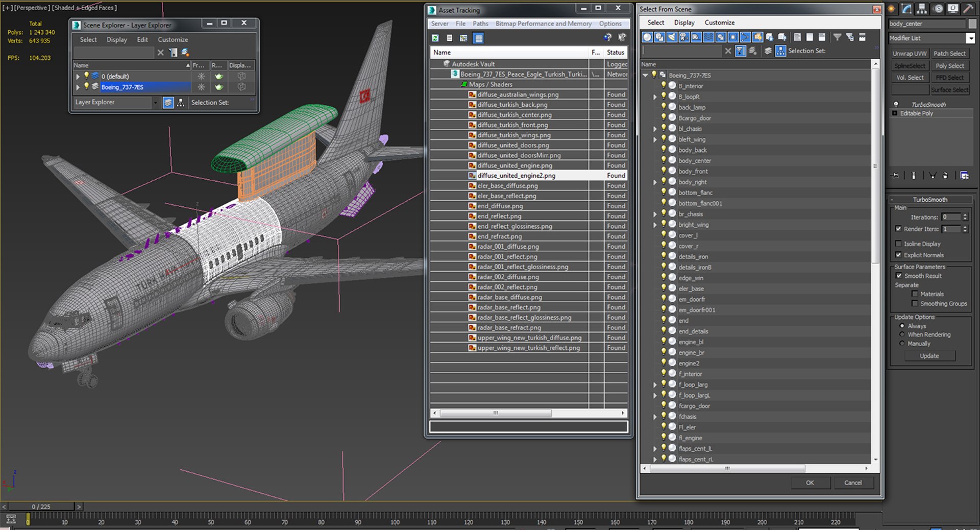Open the Display command panel tab
Image resolution: width=980 pixels, height=530 pixels.
click(x=953, y=9)
